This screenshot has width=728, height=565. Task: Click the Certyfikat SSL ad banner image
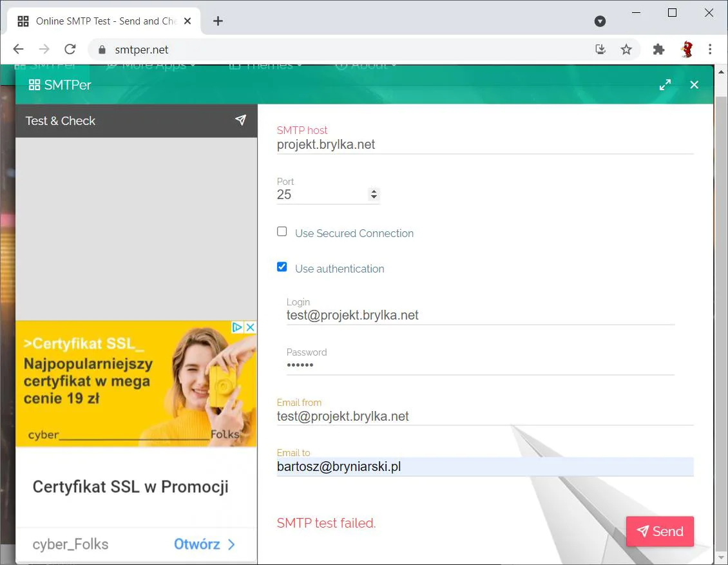pos(137,384)
